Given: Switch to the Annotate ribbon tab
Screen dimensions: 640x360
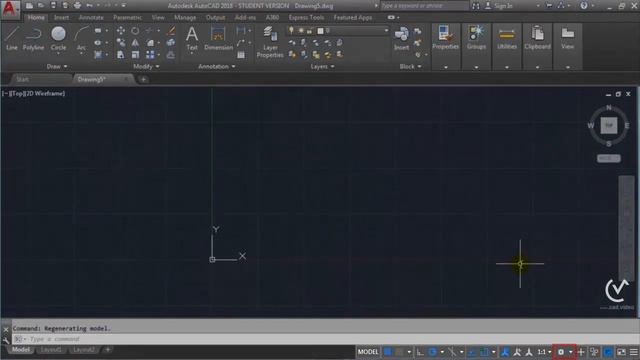Looking at the screenshot, I should click(x=91, y=18).
